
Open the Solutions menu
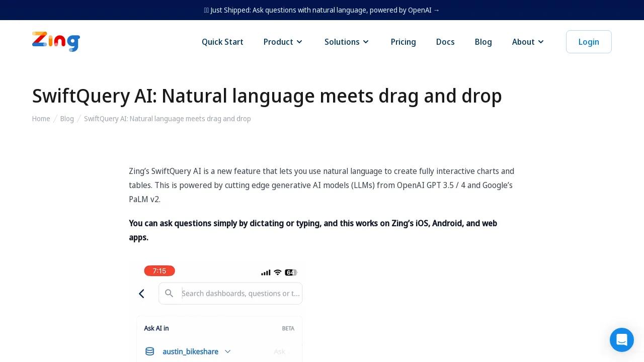[x=347, y=42]
